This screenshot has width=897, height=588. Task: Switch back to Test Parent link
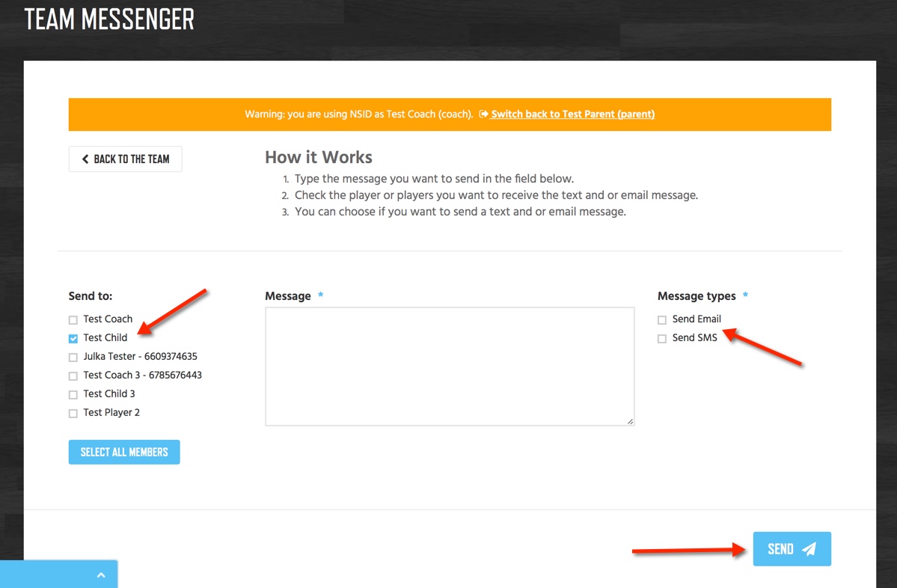click(x=572, y=114)
